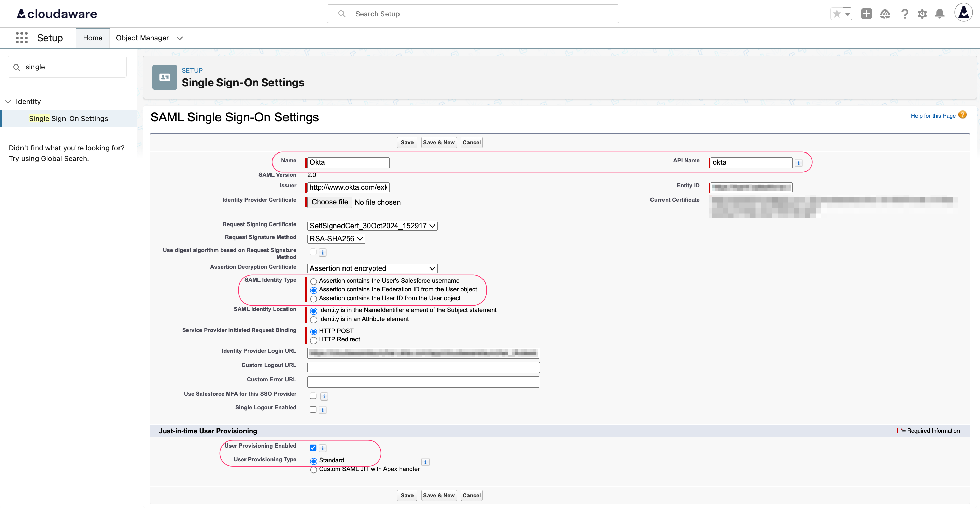Viewport: 980px width, 509px height.
Task: Click the help question mark icon
Action: pyautogui.click(x=905, y=14)
